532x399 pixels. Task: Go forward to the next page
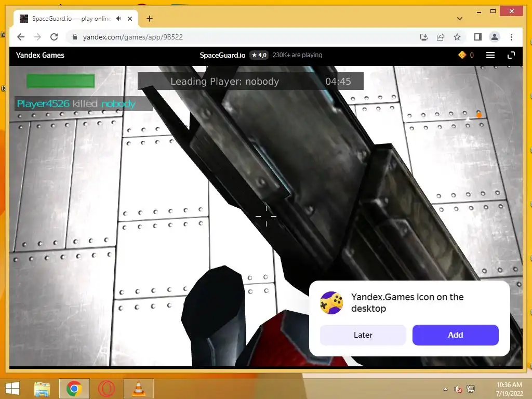(x=37, y=37)
